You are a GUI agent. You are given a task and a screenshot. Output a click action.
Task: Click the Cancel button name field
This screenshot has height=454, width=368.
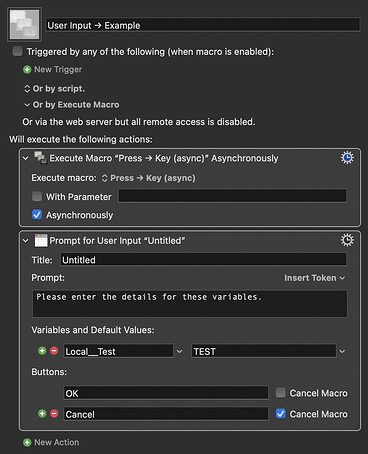click(166, 414)
